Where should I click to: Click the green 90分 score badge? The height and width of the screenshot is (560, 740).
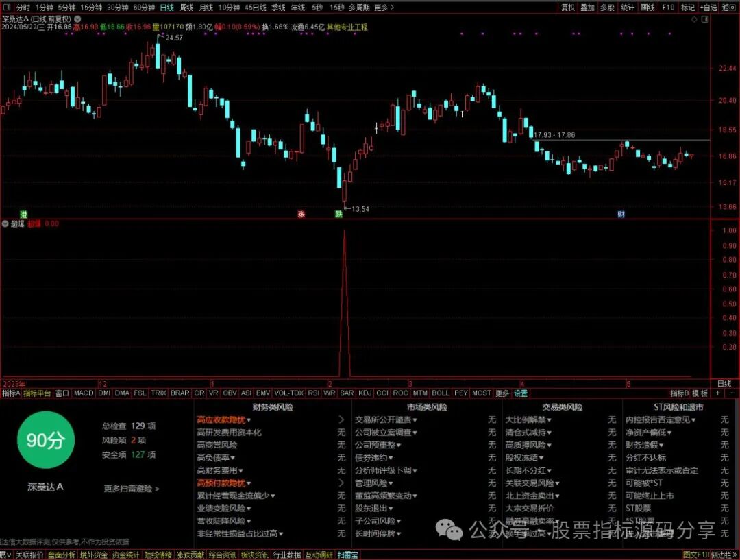[45, 439]
